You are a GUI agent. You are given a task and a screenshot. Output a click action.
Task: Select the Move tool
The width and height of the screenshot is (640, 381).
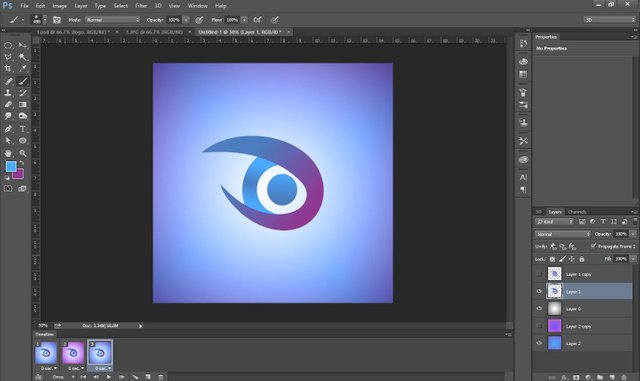pyautogui.click(x=23, y=46)
